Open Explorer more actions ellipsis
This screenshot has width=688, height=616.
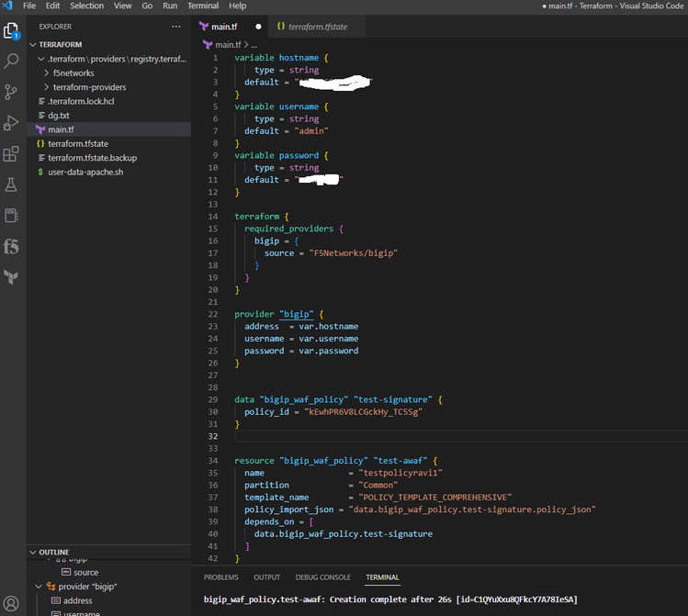(176, 27)
